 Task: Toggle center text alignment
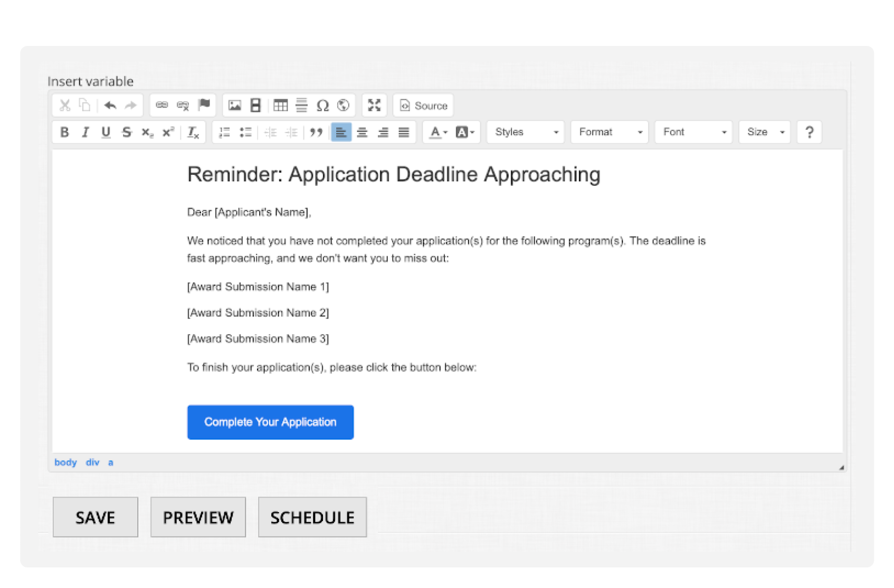[x=362, y=132]
